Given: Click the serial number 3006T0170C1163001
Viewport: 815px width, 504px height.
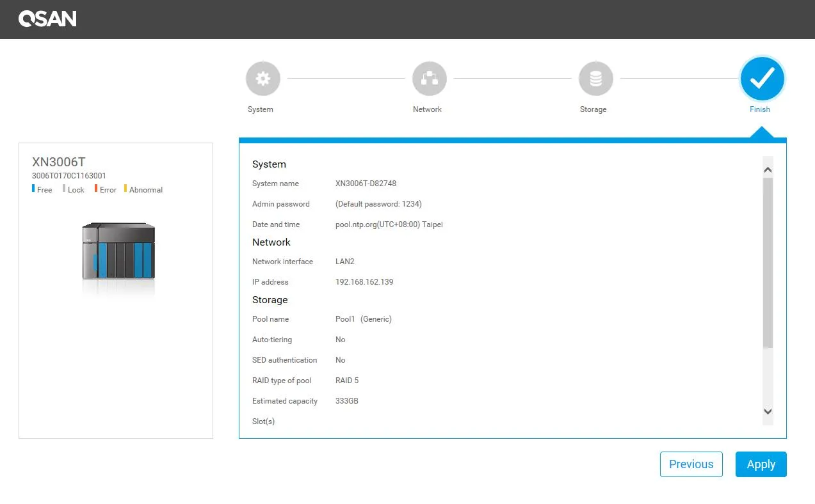Looking at the screenshot, I should (x=69, y=176).
